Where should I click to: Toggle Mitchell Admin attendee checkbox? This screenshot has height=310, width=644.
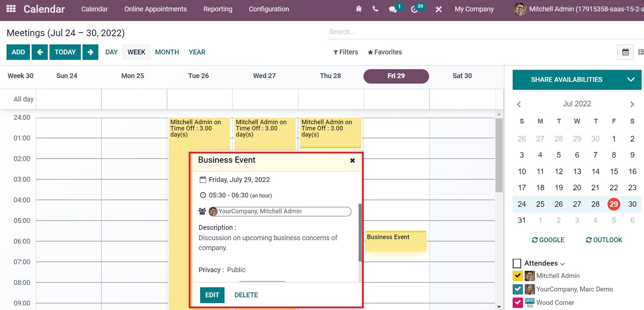518,276
